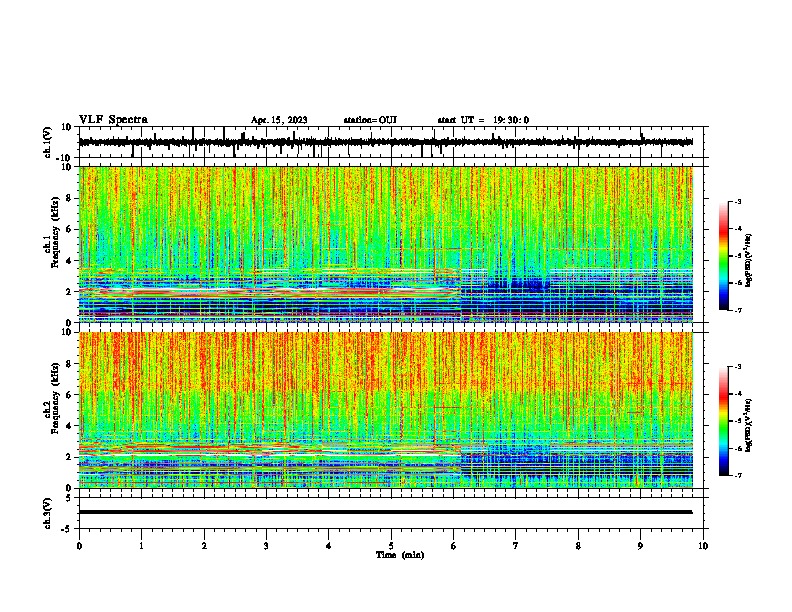Click the "8" kHz tick on ch.1 frequency axis
Image resolution: width=792 pixels, height=612 pixels.
tap(69, 198)
